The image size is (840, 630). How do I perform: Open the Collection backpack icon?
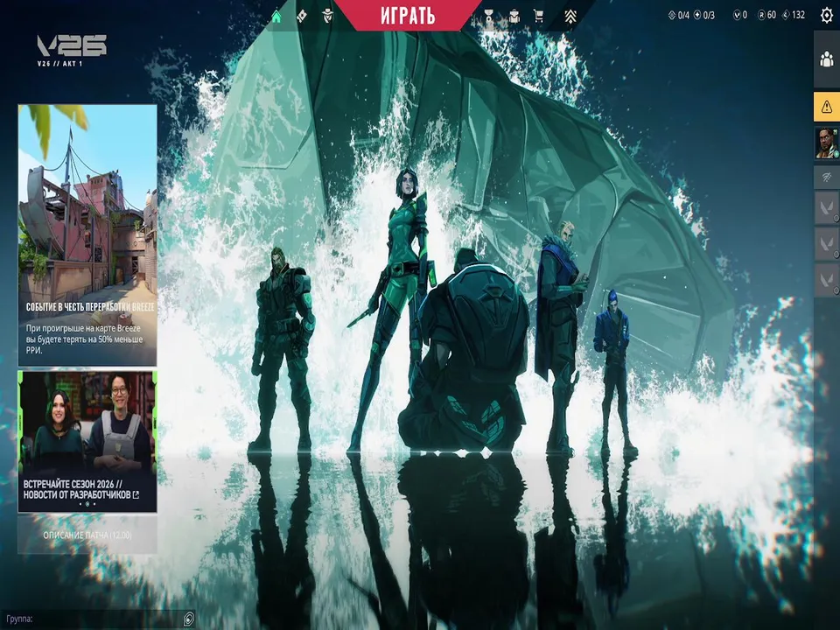point(514,17)
